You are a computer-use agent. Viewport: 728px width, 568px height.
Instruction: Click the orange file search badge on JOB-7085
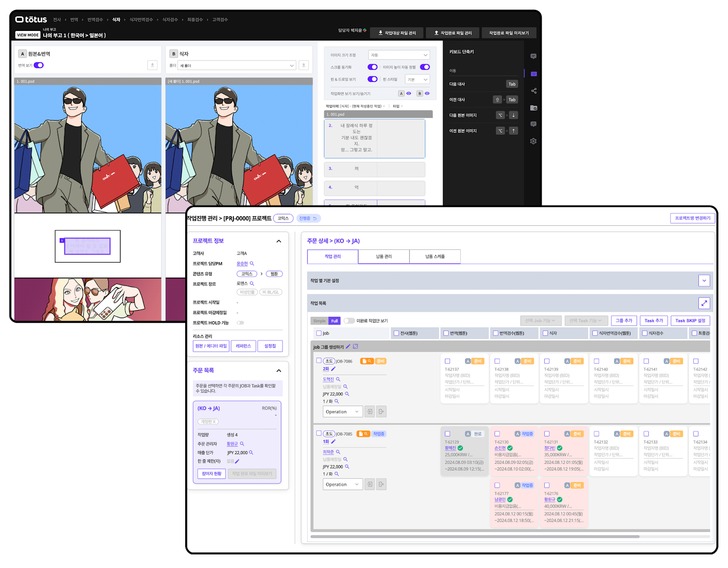coord(363,434)
